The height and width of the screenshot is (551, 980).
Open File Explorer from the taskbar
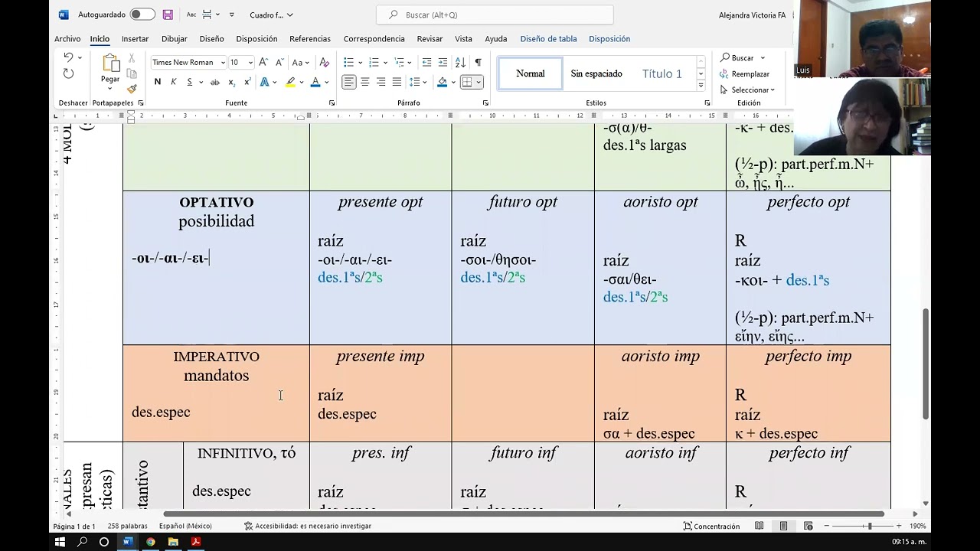point(173,542)
